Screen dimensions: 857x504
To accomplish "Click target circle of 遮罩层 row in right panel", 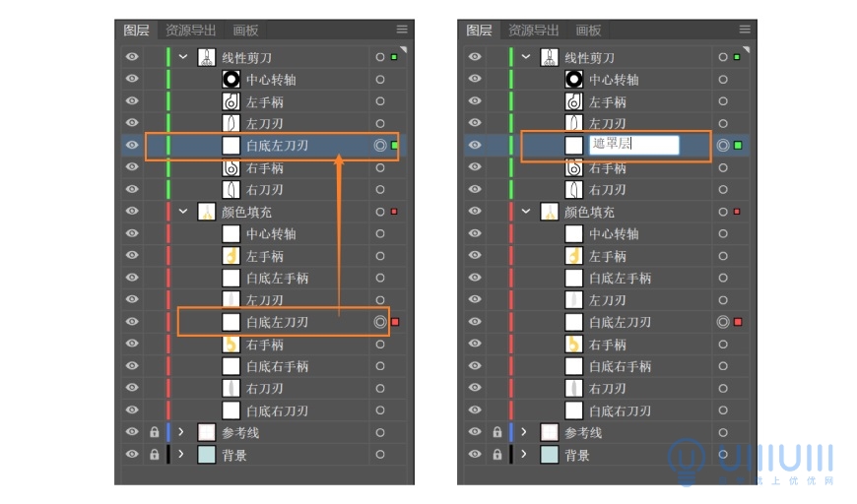I will pyautogui.click(x=723, y=146).
